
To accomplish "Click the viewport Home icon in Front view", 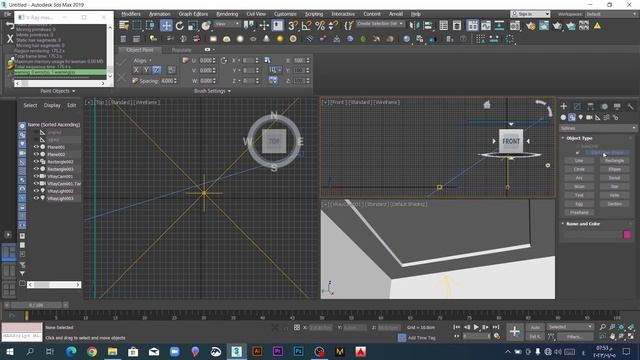I will [x=487, y=105].
